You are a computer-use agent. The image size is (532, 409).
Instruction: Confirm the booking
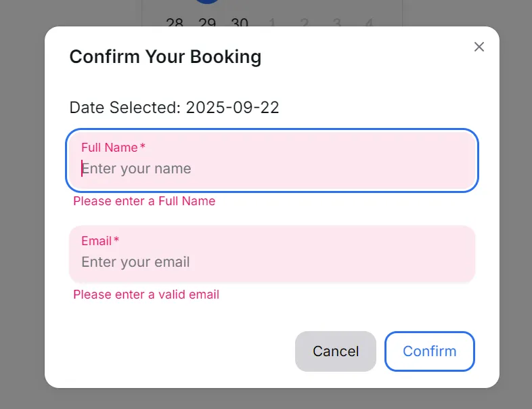(429, 351)
